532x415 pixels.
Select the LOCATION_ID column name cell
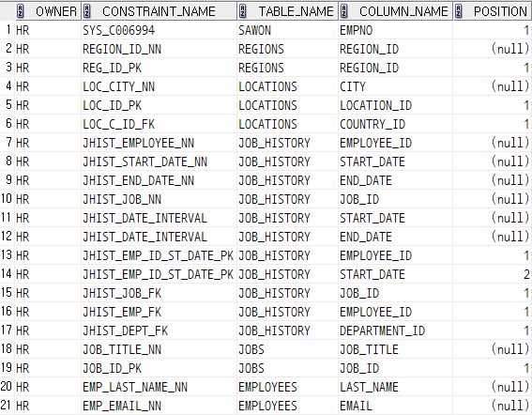[x=396, y=105]
